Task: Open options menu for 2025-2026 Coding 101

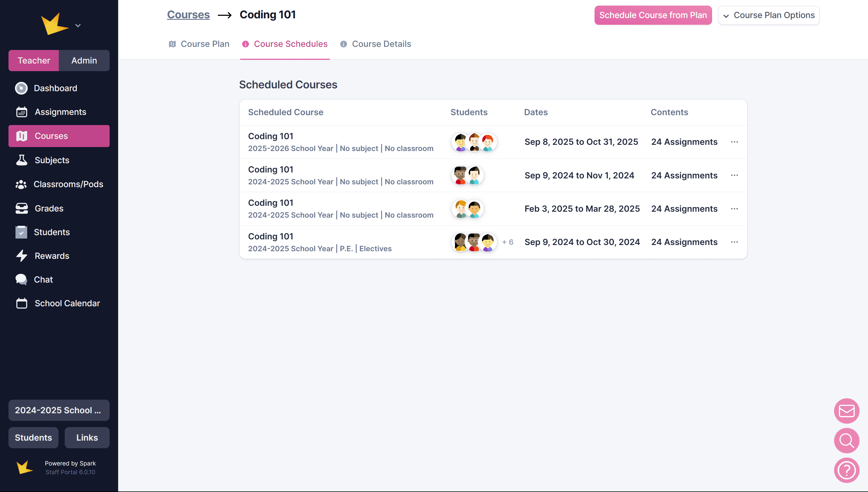Action: 734,142
